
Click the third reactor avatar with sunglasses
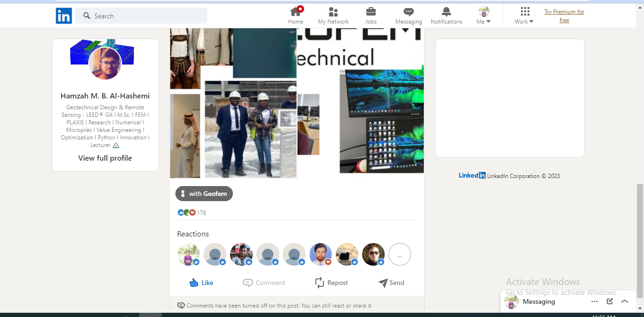(241, 254)
